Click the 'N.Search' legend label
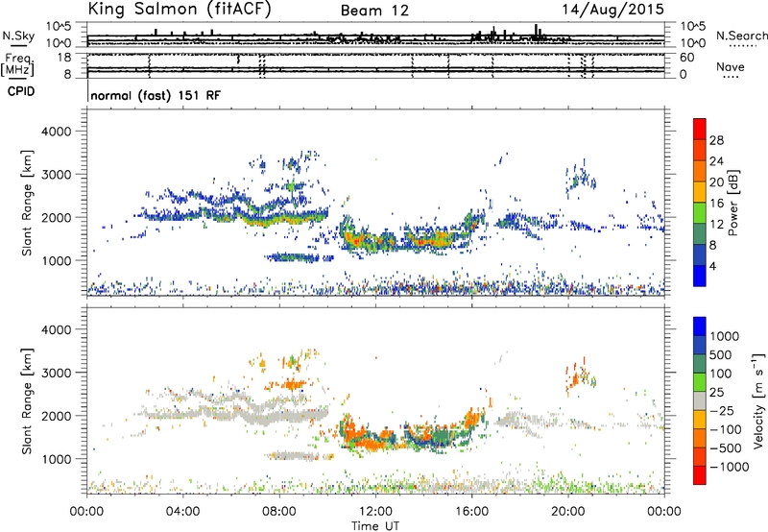768x532 pixels. tap(741, 36)
